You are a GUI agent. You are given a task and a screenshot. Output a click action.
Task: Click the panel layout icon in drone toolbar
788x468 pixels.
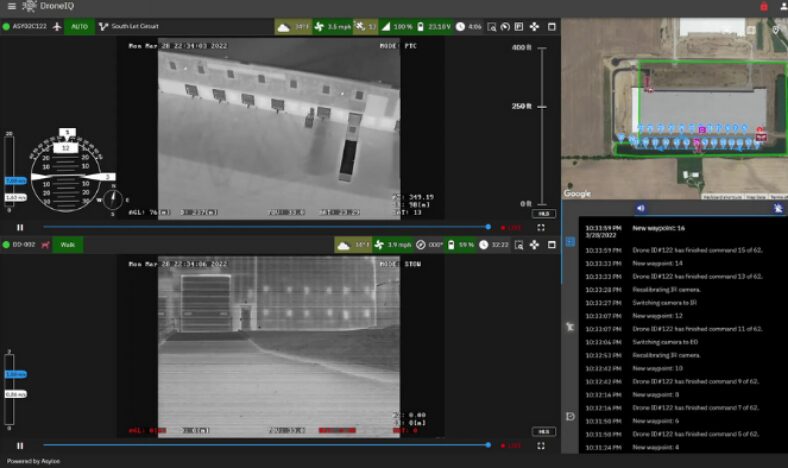[x=519, y=27]
